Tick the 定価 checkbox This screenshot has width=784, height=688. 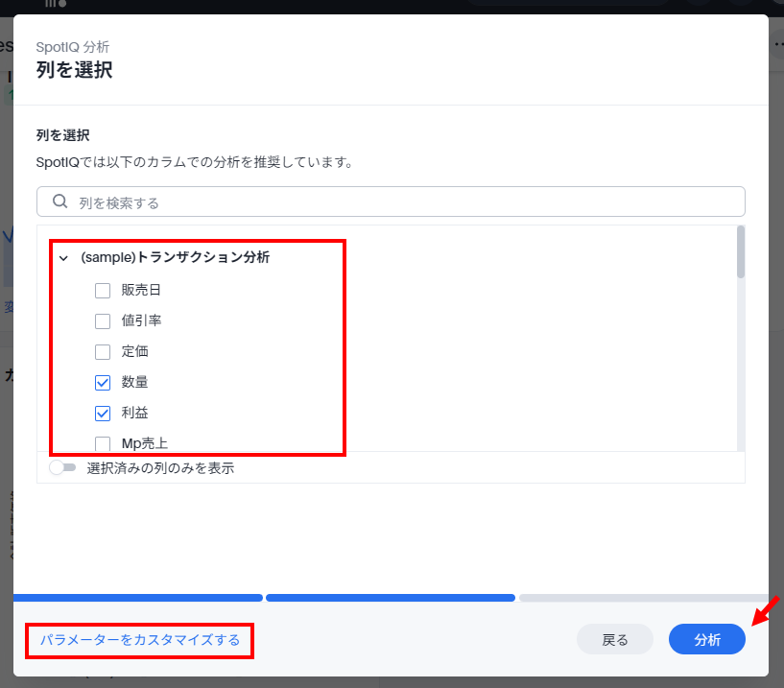click(x=103, y=352)
